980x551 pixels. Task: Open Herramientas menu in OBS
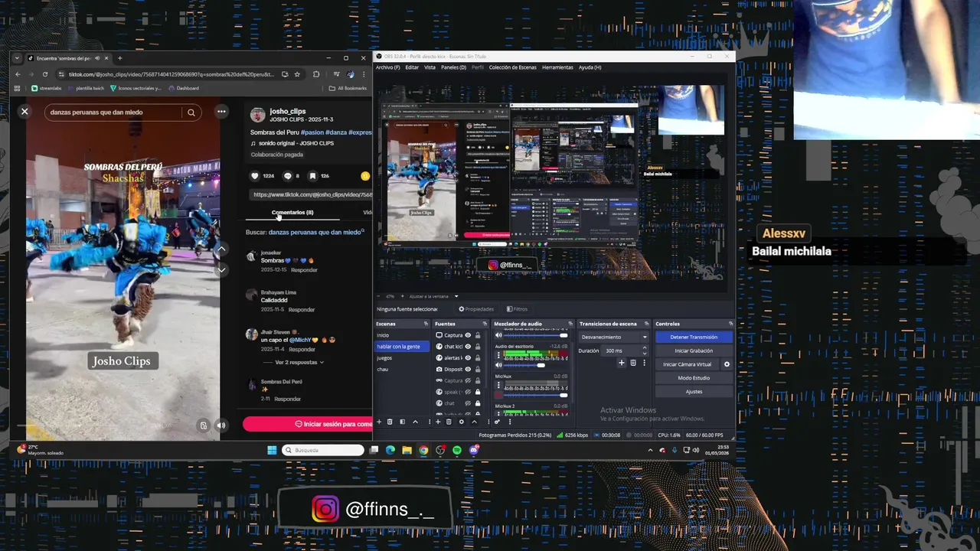tap(557, 67)
